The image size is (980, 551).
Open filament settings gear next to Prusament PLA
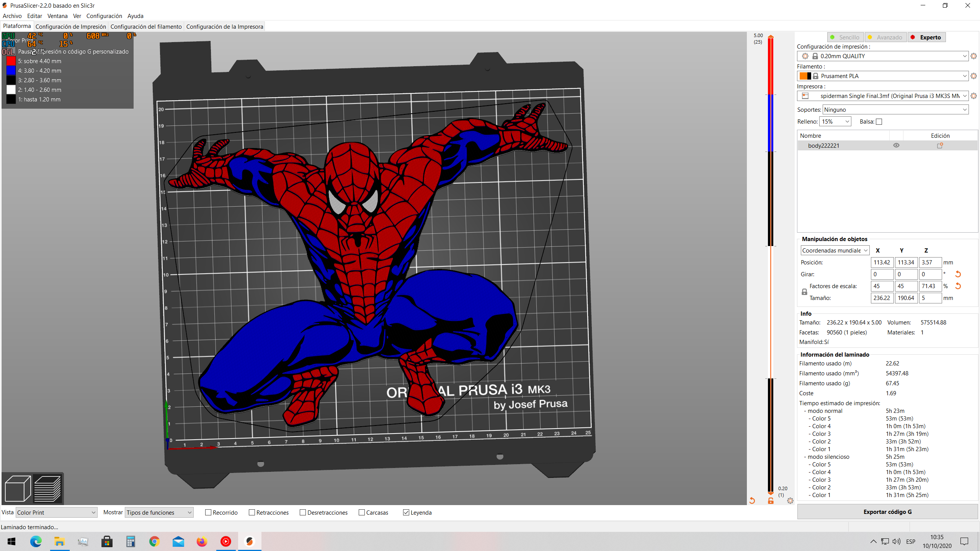974,76
